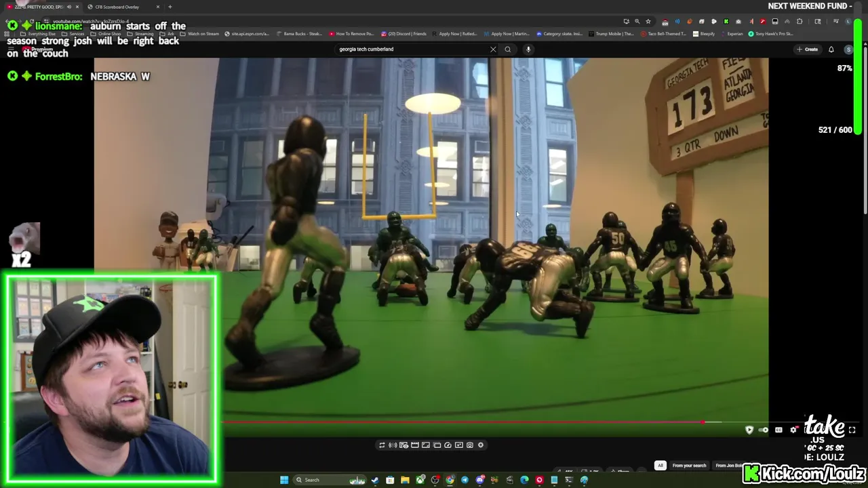Open Telegram from the taskbar

pyautogui.click(x=465, y=480)
